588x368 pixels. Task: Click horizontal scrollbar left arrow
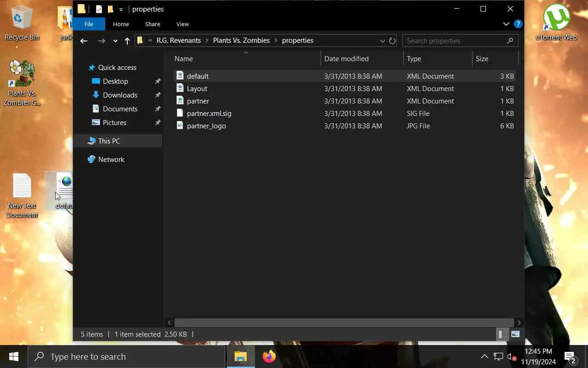170,322
